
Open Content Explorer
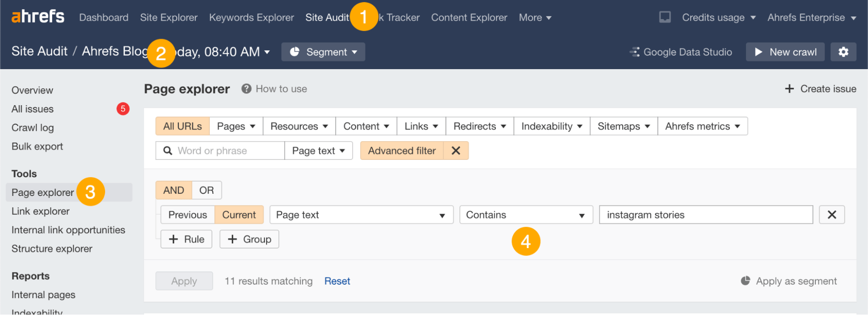pyautogui.click(x=469, y=17)
